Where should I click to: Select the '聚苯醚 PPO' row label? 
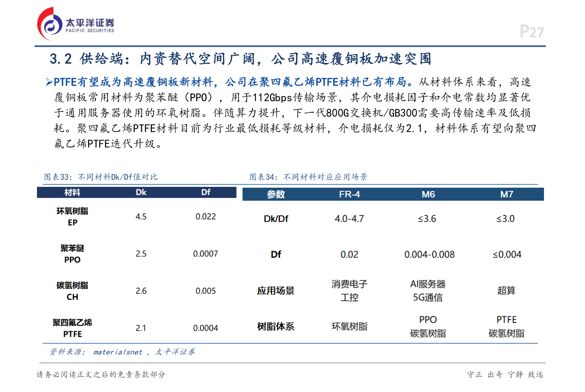click(x=72, y=253)
